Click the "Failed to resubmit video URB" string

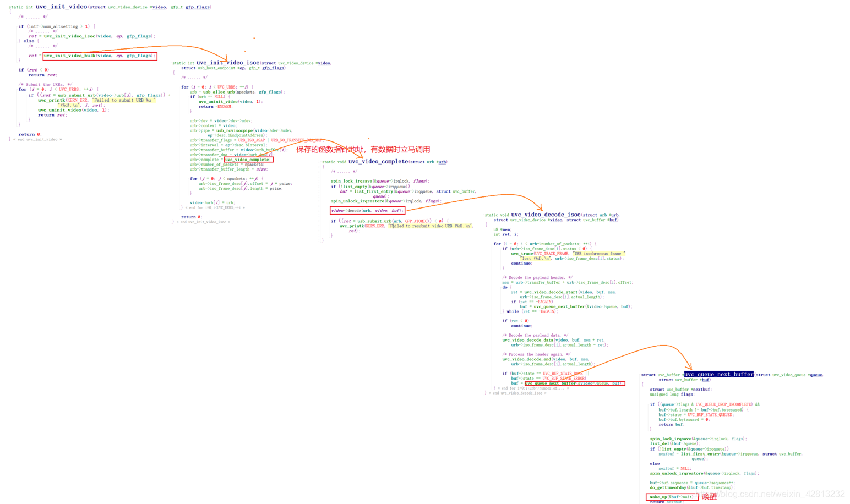click(x=431, y=226)
